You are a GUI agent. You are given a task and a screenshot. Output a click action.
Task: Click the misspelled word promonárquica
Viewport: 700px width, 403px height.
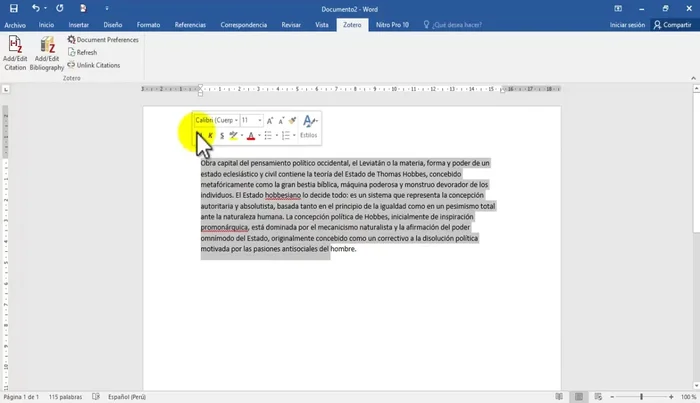224,227
